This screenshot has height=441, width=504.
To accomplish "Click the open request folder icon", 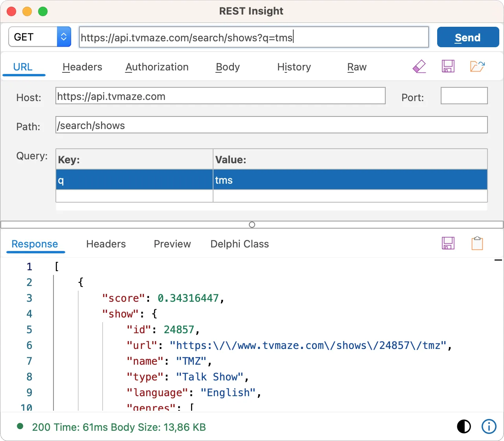I will [477, 66].
